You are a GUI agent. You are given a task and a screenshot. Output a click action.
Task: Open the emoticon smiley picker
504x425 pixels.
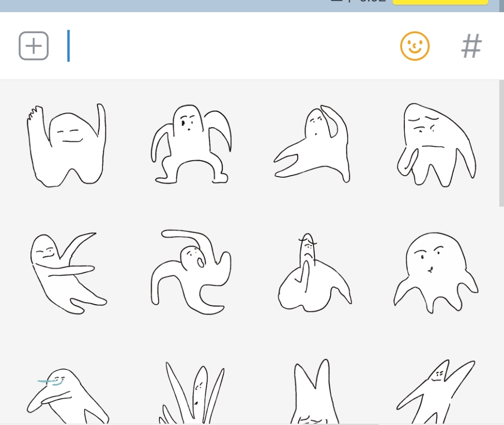coord(415,46)
